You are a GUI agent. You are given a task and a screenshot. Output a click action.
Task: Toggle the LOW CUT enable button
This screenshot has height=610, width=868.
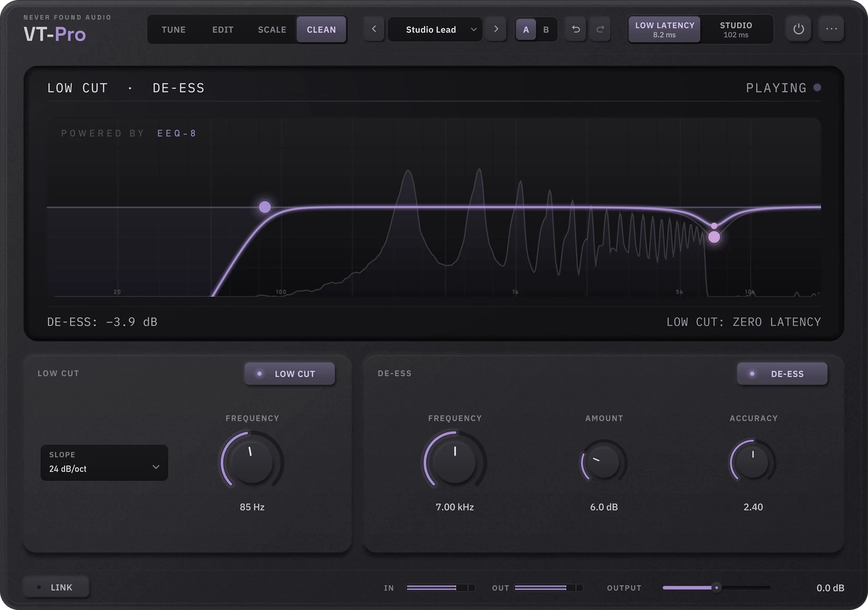click(x=290, y=374)
